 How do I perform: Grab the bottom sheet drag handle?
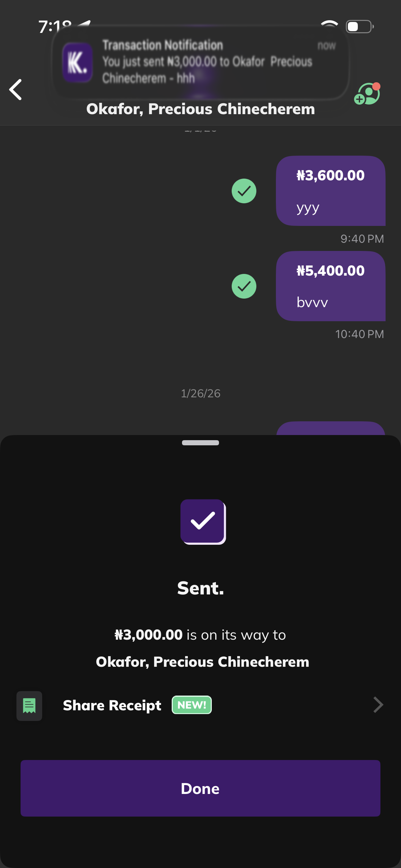pyautogui.click(x=200, y=443)
